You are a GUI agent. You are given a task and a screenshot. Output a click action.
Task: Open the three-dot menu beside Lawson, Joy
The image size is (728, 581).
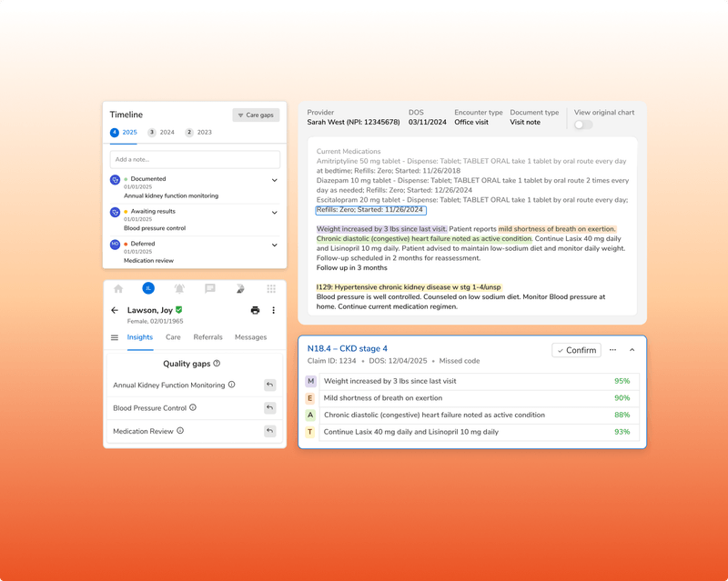tap(274, 310)
